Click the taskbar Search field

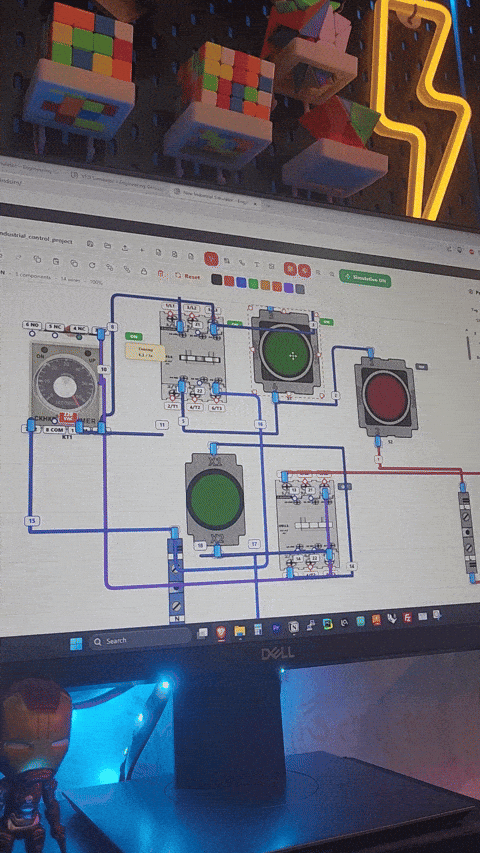click(x=139, y=640)
